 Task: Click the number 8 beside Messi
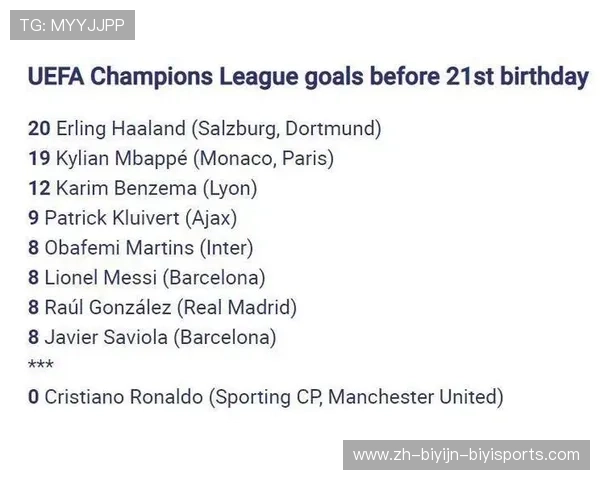pos(34,278)
